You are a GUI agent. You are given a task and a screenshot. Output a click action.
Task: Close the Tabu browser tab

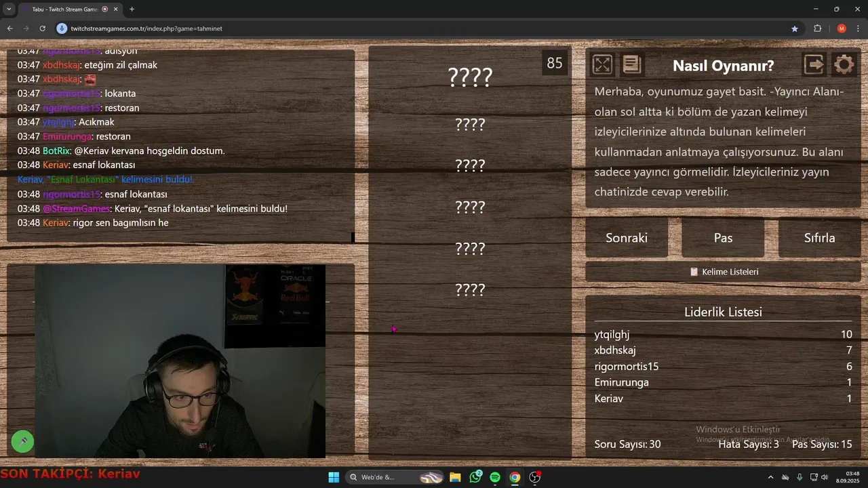[x=115, y=9]
